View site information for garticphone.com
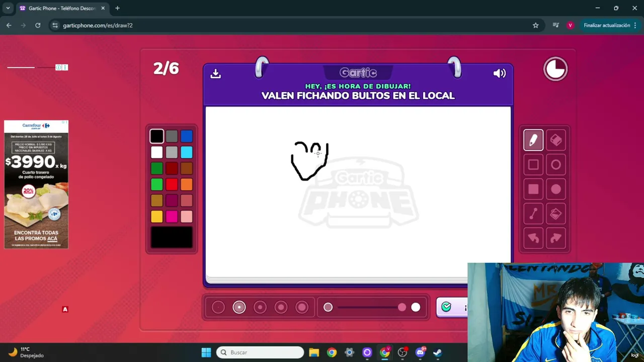 [55, 25]
